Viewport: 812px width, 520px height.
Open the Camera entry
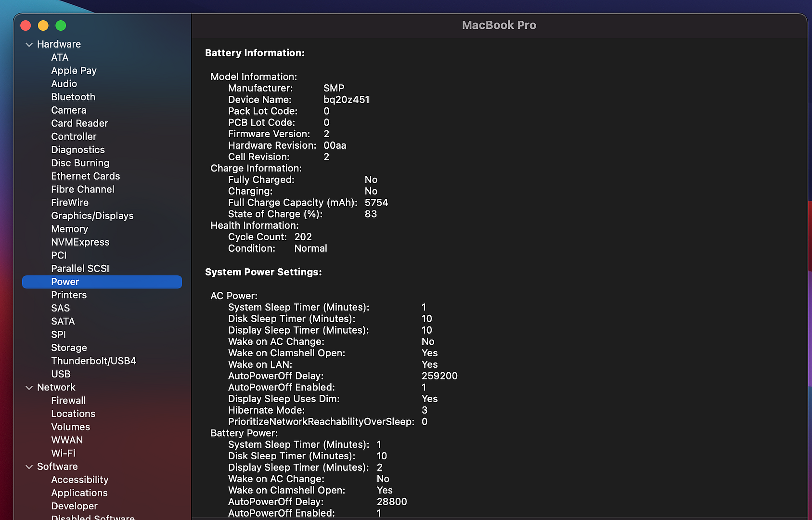click(68, 110)
